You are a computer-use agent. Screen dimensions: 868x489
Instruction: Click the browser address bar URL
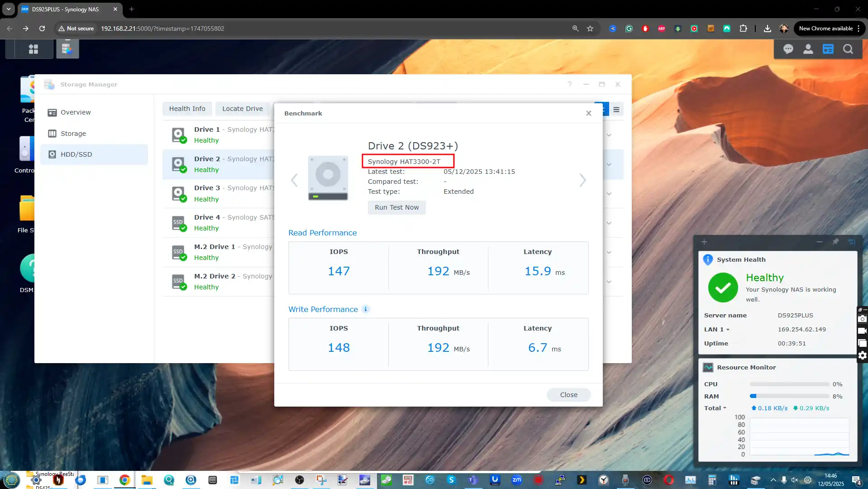coord(162,29)
